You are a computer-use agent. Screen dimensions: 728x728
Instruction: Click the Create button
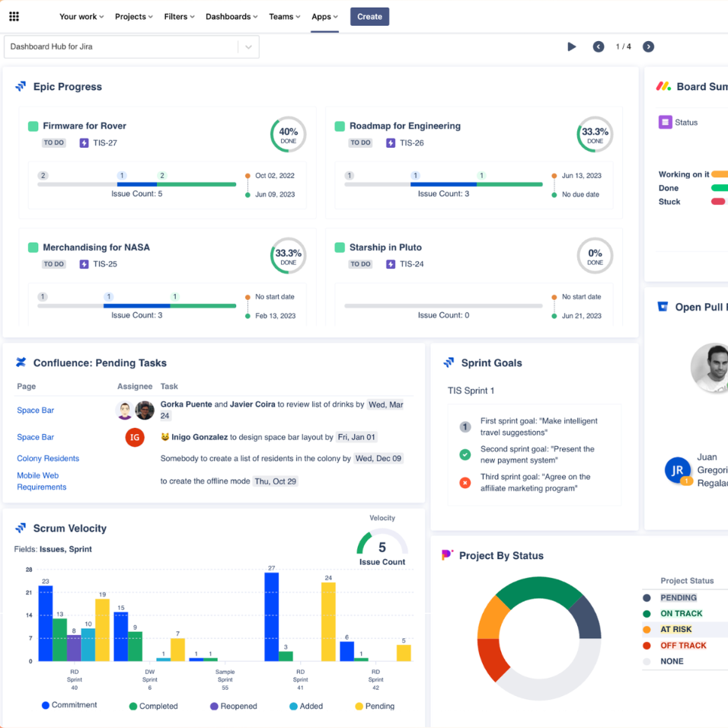pyautogui.click(x=369, y=17)
